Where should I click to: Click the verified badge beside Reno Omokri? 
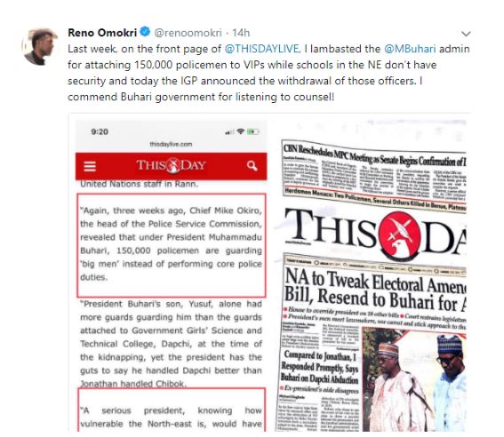[x=145, y=32]
